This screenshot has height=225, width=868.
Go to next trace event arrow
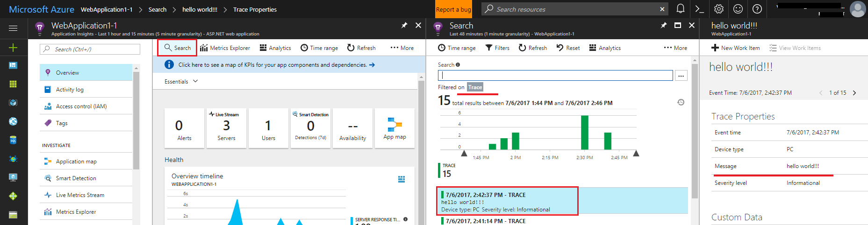tap(854, 92)
